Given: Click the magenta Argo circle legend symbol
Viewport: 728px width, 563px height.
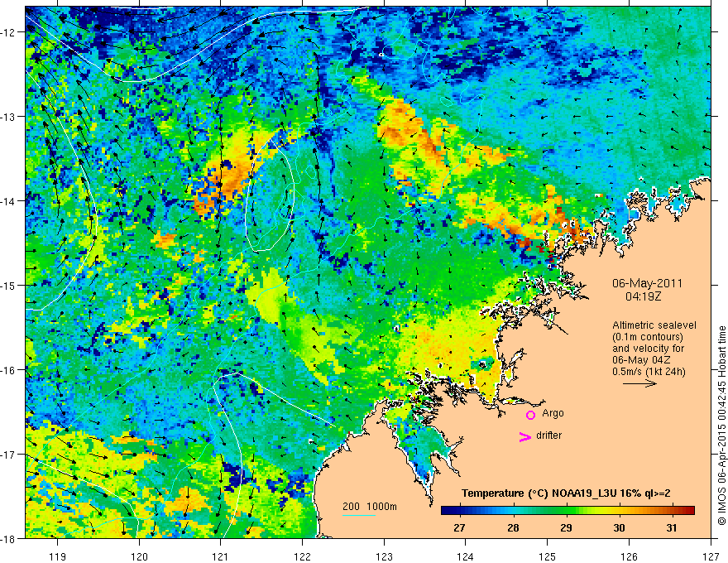Looking at the screenshot, I should 530,415.
